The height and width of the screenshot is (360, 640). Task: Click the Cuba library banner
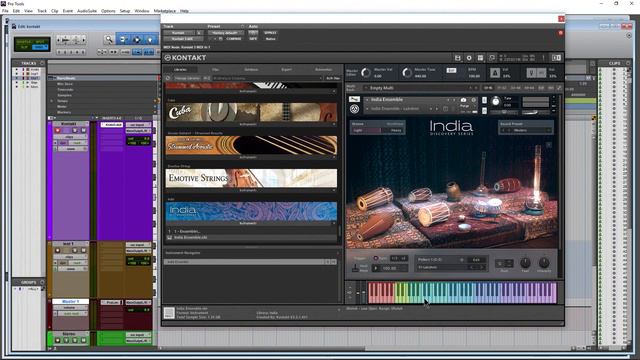(x=251, y=112)
